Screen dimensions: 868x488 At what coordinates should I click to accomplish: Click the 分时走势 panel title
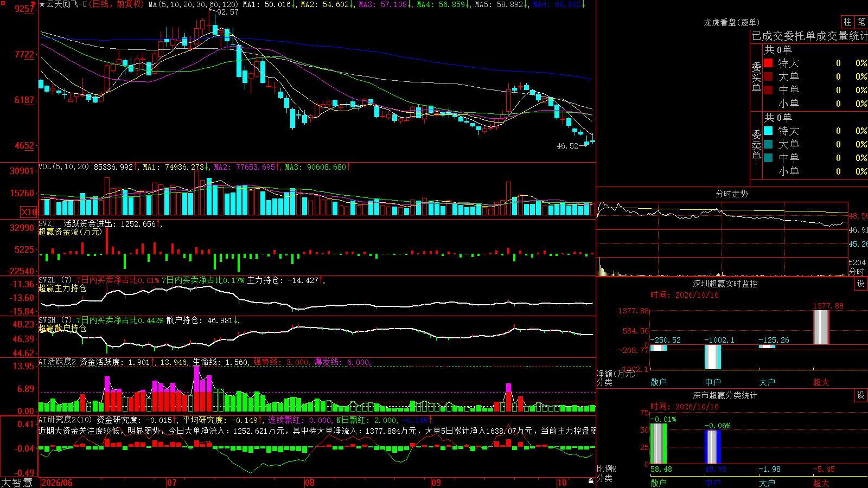[x=731, y=194]
